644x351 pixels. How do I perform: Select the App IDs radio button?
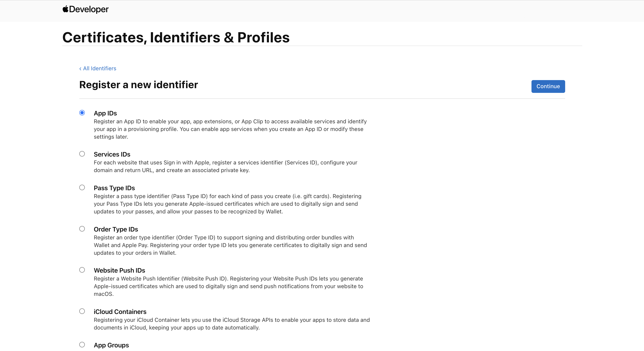click(82, 113)
